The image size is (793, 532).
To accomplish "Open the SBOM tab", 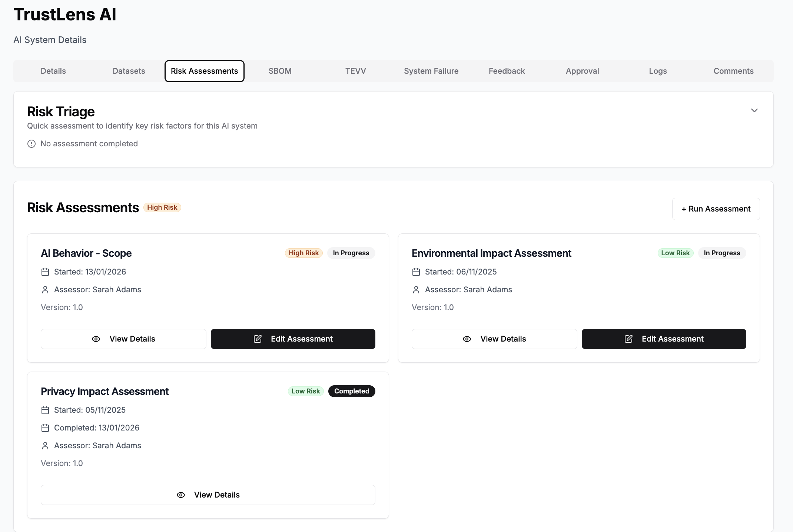I will (280, 71).
